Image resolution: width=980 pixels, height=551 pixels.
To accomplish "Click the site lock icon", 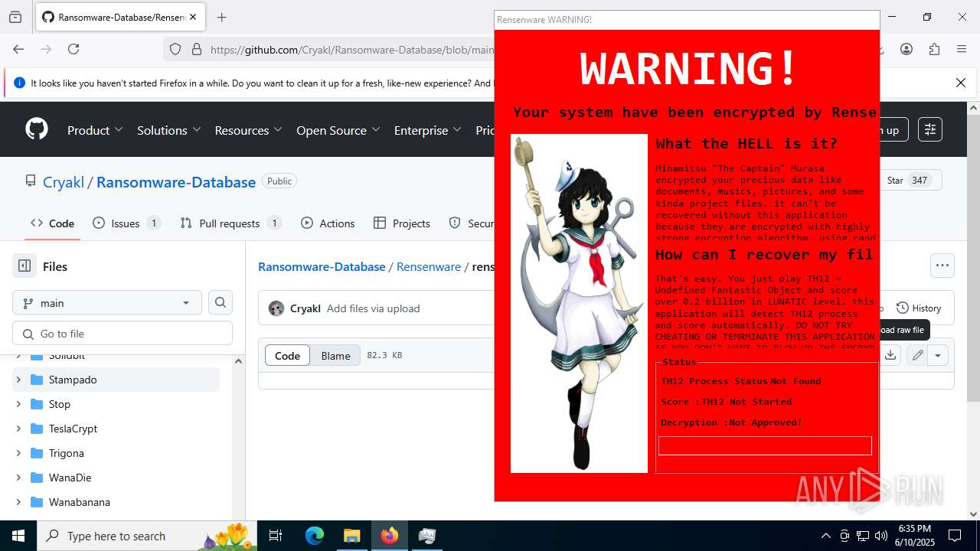I will point(196,49).
